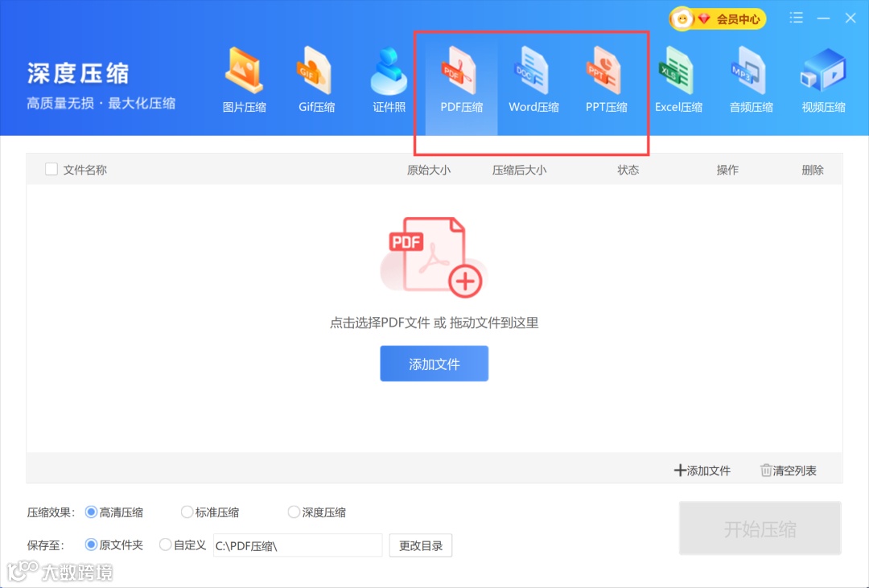Open the 图片压缩 image compression tool
The height and width of the screenshot is (588, 869).
244,80
